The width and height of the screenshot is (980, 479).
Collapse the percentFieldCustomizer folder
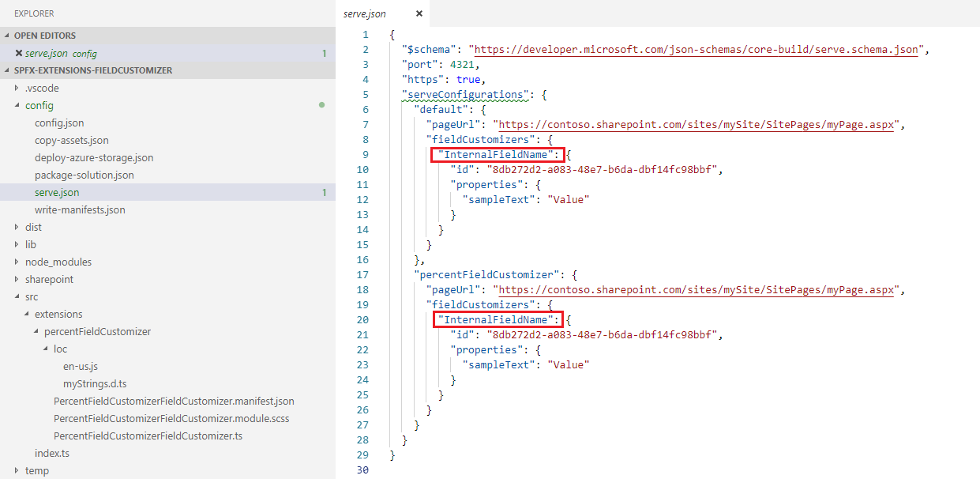(x=36, y=332)
